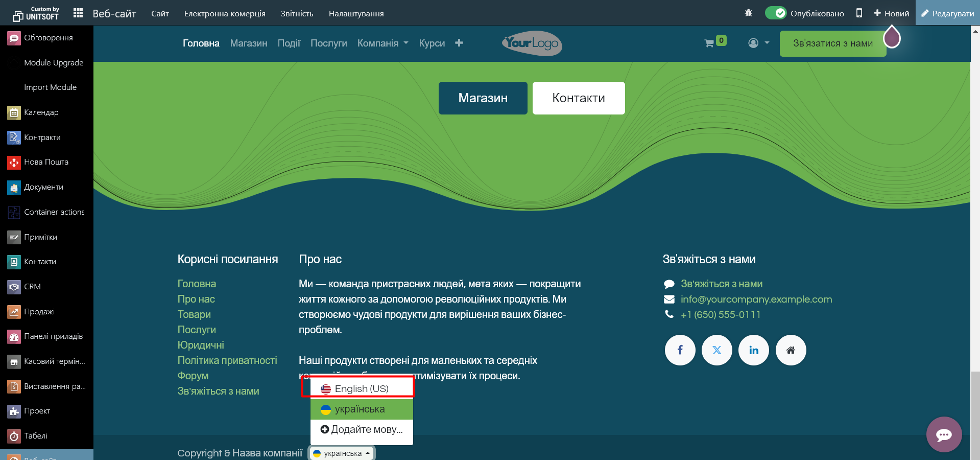
Task: Switch to mobile preview phone icon
Action: [859, 13]
